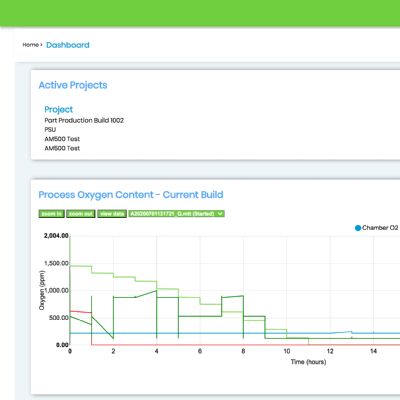This screenshot has width=400, height=400.
Task: Click the 10 hour tick on x-axis
Action: (287, 351)
